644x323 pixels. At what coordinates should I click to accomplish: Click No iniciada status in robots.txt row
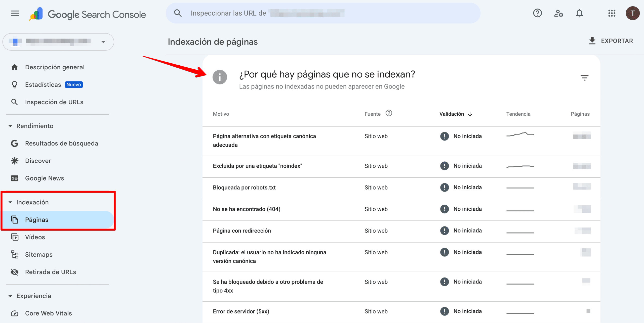click(x=467, y=187)
